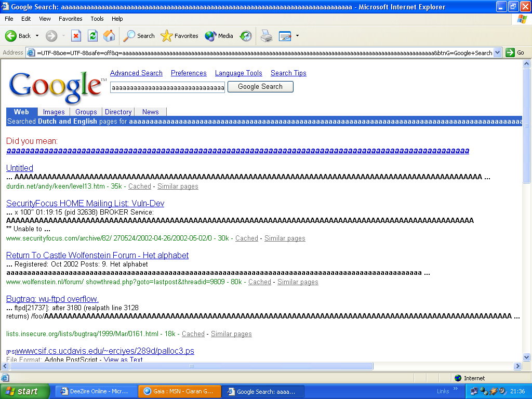532x399 pixels.
Task: Open the Edit menu
Action: click(x=26, y=19)
